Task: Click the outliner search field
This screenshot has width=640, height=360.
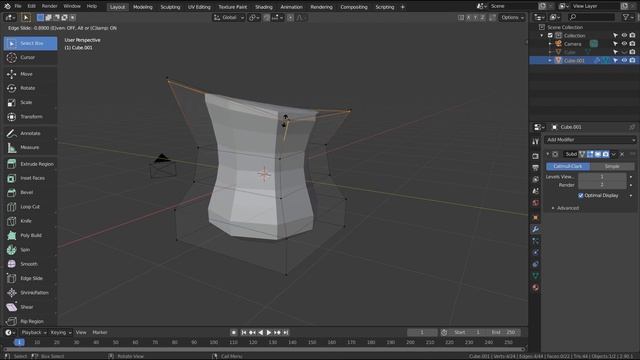Action: click(591, 17)
